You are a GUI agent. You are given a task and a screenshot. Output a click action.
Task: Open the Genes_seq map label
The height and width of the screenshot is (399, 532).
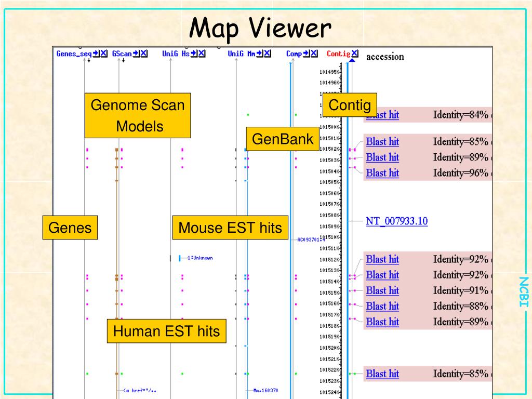74,54
